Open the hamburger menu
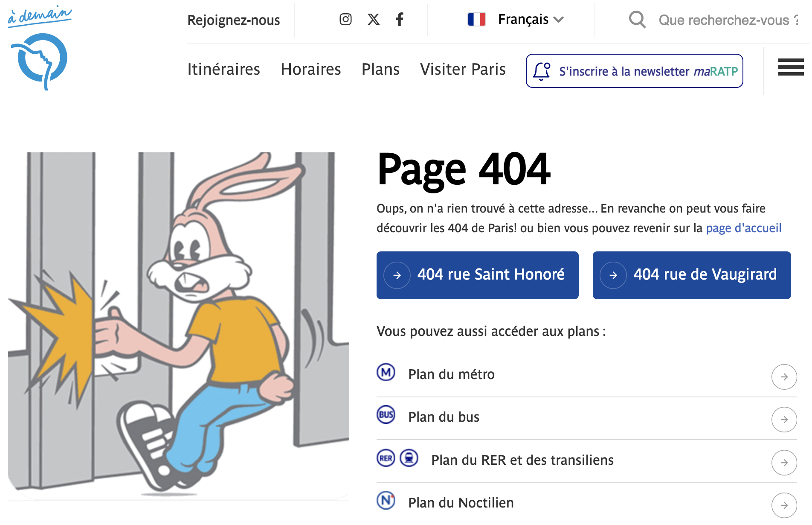Image resolution: width=812 pixels, height=525 pixels. point(791,67)
